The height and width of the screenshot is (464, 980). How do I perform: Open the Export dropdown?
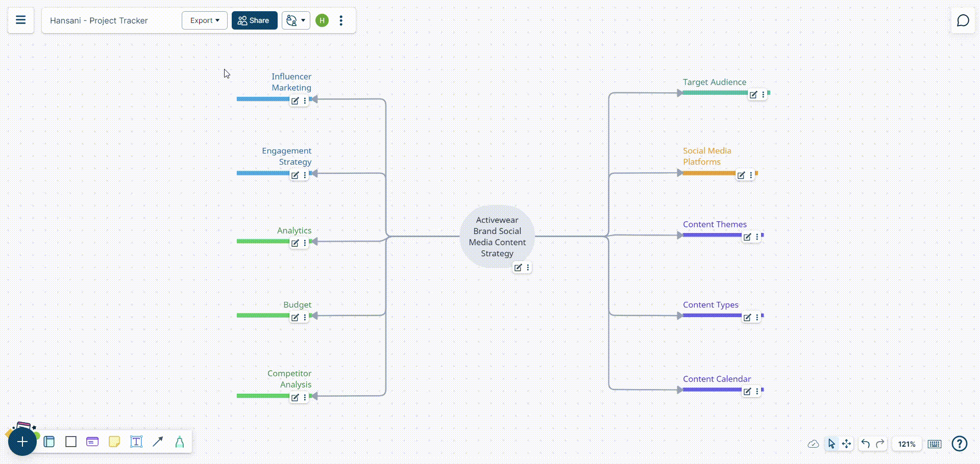click(205, 20)
